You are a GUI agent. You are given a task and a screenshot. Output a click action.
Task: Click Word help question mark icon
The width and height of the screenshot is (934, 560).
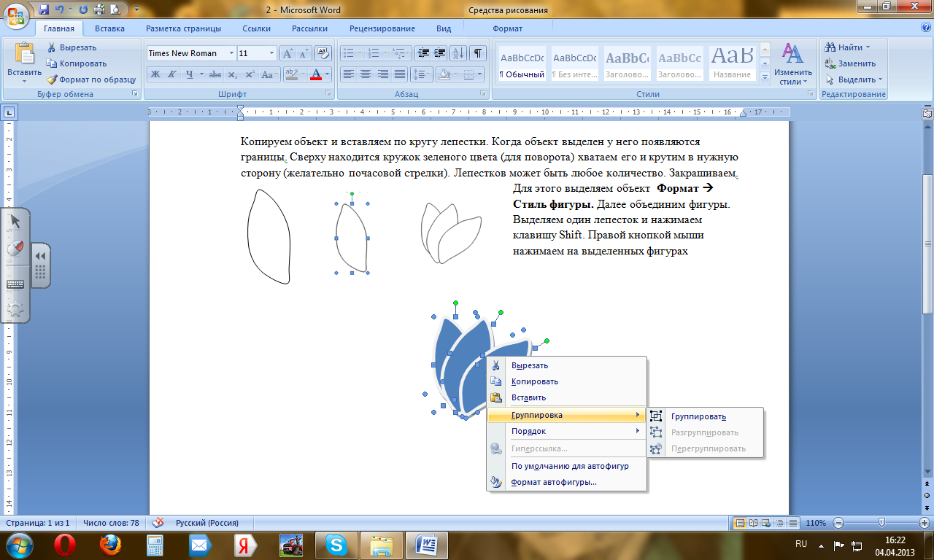click(925, 28)
